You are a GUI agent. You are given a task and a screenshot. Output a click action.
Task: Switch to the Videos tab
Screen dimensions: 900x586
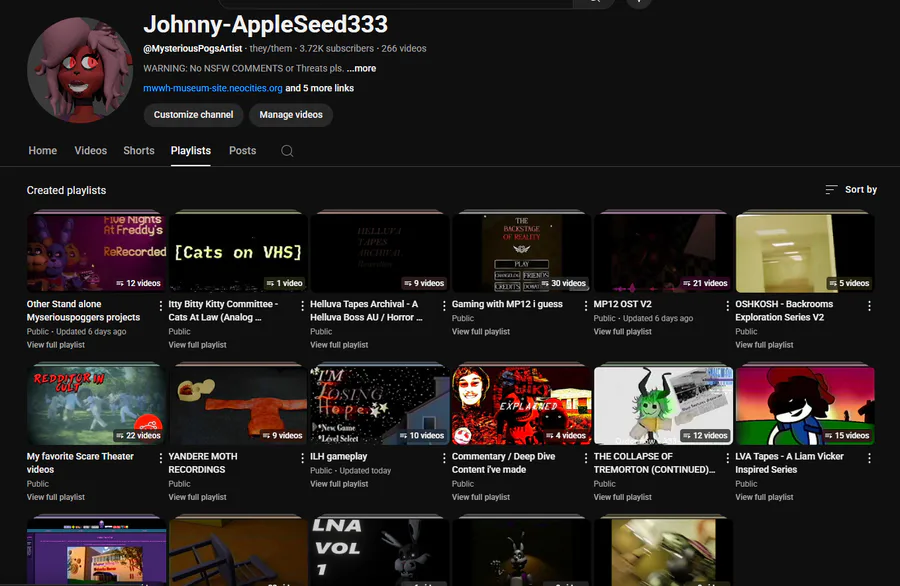(x=91, y=150)
